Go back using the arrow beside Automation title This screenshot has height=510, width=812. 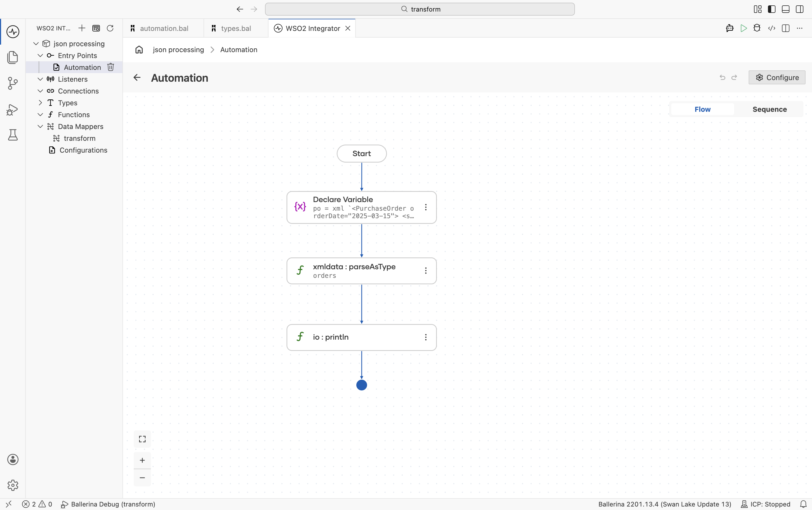tap(137, 78)
